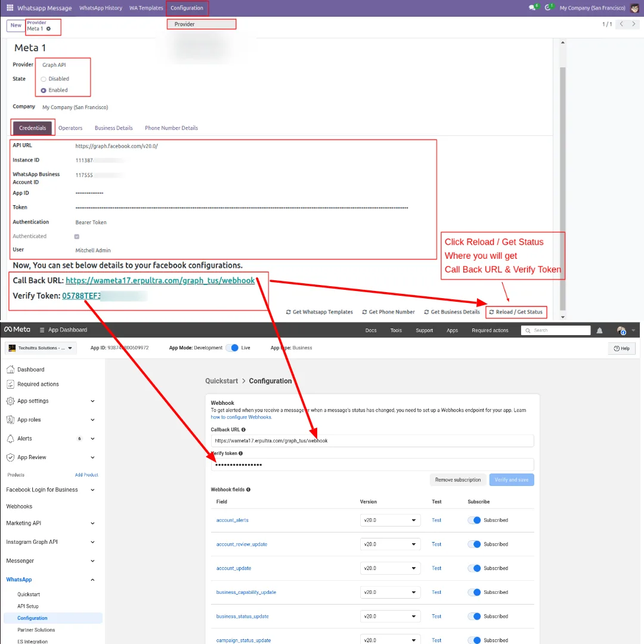Click Get Whatsapp Templates button

[319, 312]
